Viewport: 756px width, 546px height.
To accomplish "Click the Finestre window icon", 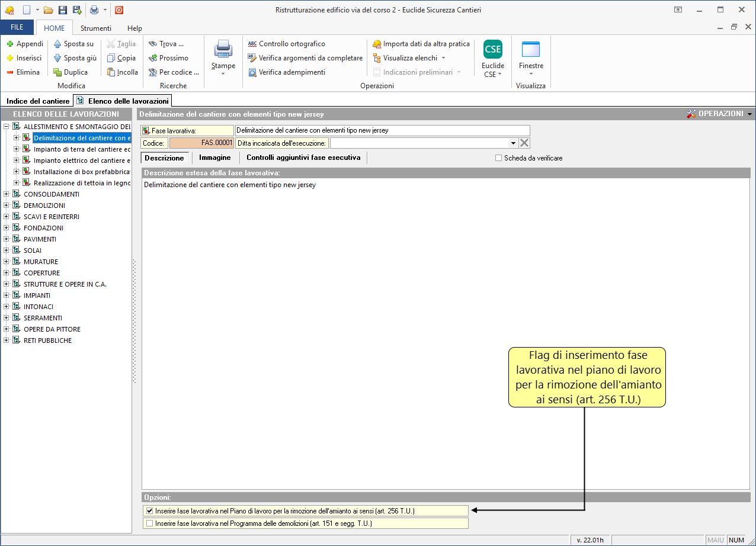I will (530, 50).
